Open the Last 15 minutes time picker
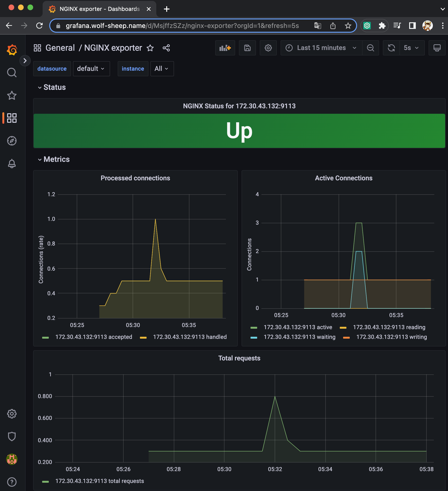The image size is (448, 491). coord(321,48)
